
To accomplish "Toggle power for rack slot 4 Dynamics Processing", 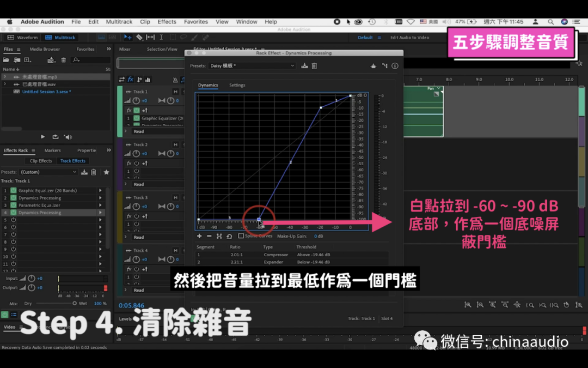I will tap(14, 213).
